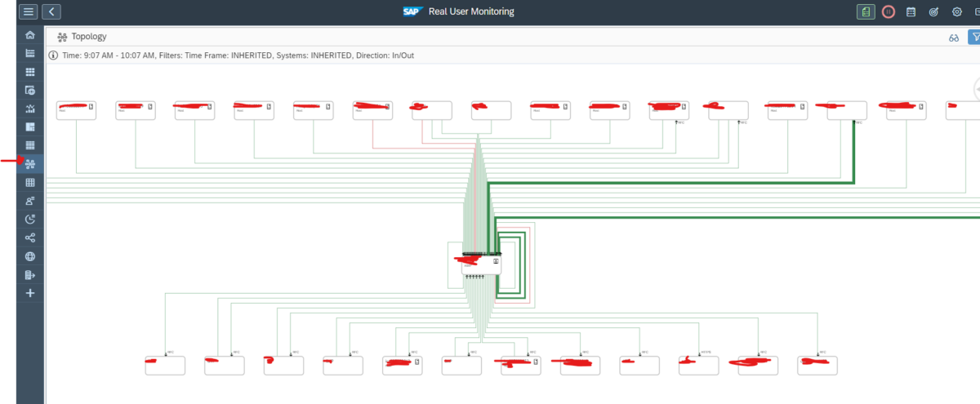Open the calendar time frame picker

tap(911, 12)
